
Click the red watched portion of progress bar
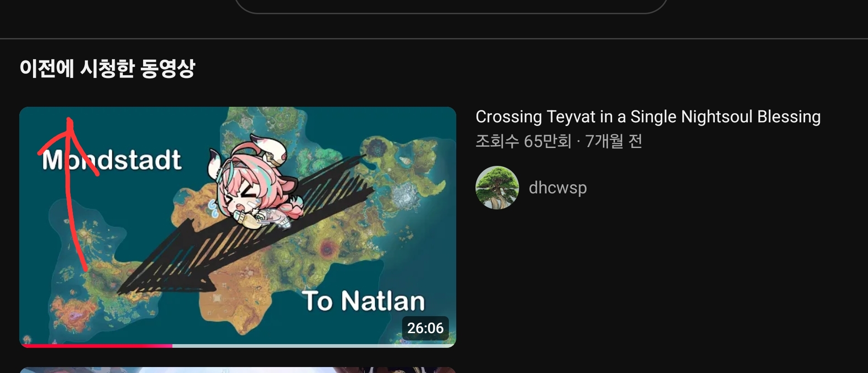96,346
